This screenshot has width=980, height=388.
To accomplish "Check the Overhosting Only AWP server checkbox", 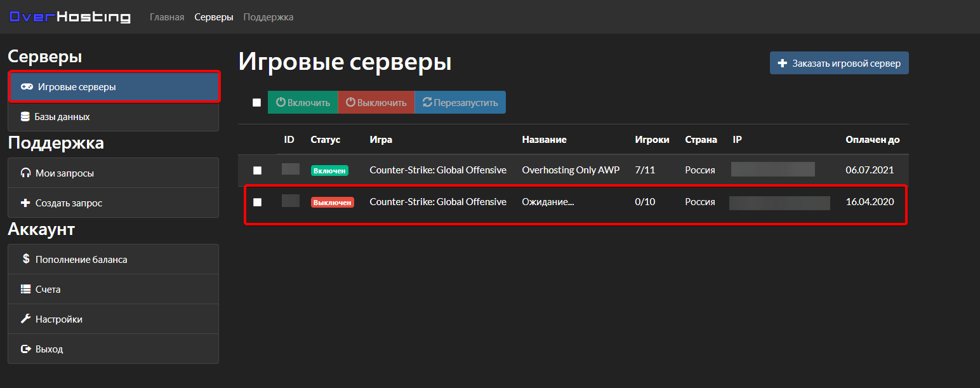I will tap(257, 170).
